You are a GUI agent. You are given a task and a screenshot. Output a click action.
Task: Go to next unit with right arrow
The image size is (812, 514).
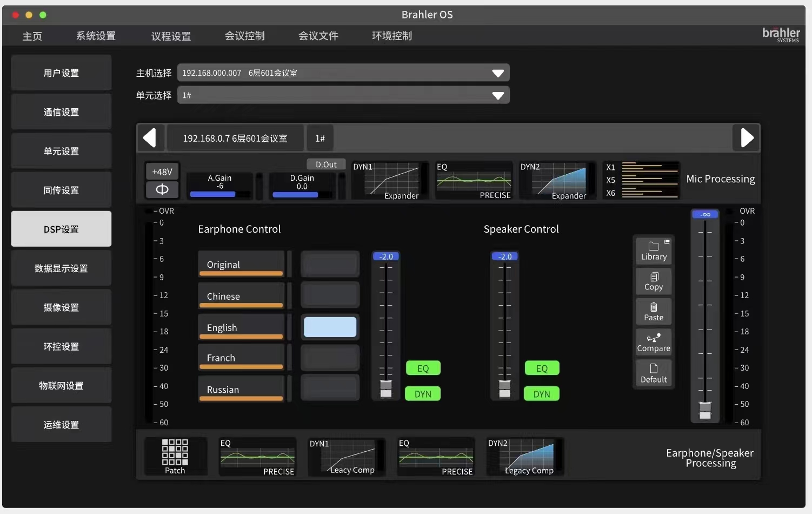click(747, 138)
